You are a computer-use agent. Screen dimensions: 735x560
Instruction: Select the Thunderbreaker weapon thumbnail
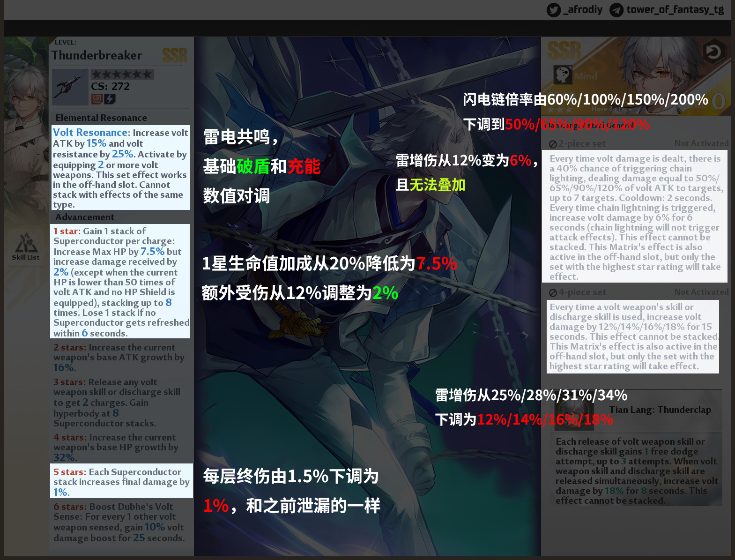coord(70,87)
